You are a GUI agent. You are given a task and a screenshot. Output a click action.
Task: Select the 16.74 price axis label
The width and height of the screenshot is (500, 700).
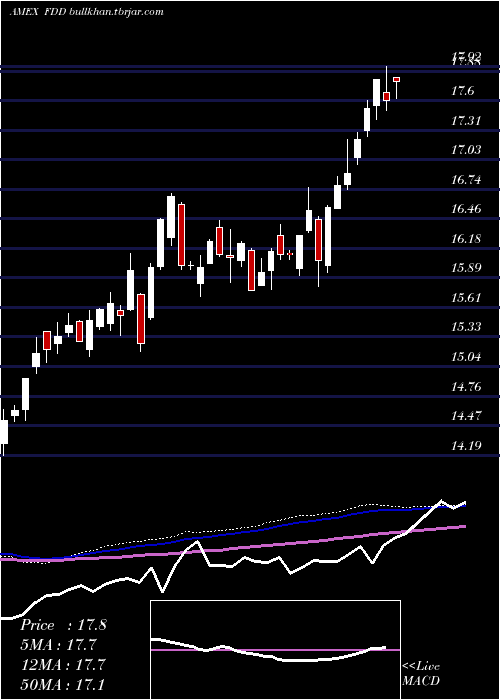pyautogui.click(x=467, y=179)
